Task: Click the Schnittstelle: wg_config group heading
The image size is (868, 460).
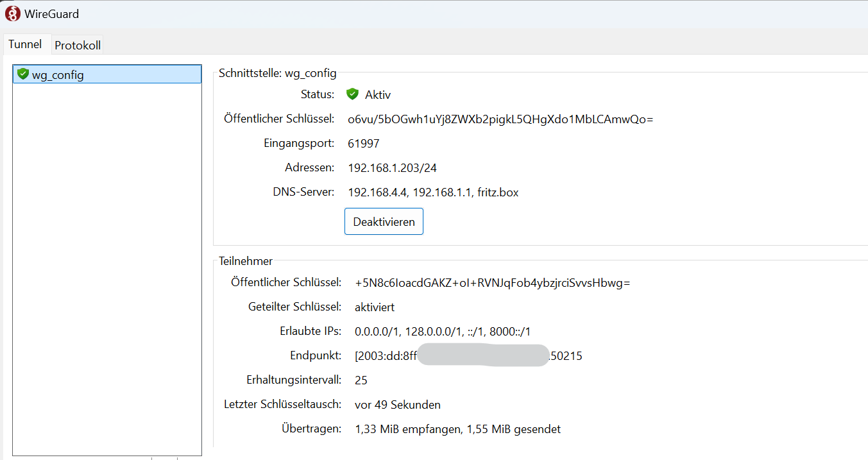Action: pyautogui.click(x=278, y=73)
